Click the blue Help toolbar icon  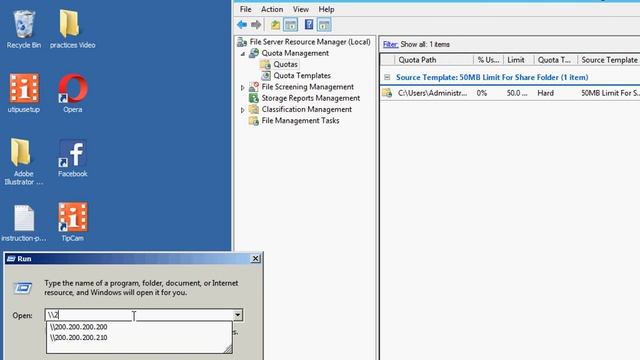[x=309, y=25]
